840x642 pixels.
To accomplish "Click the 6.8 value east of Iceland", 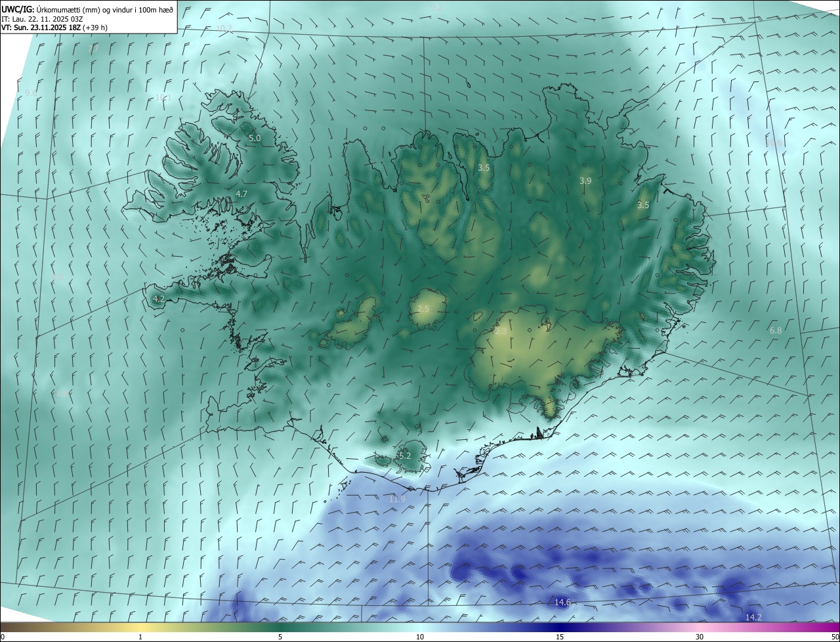I will tap(776, 331).
